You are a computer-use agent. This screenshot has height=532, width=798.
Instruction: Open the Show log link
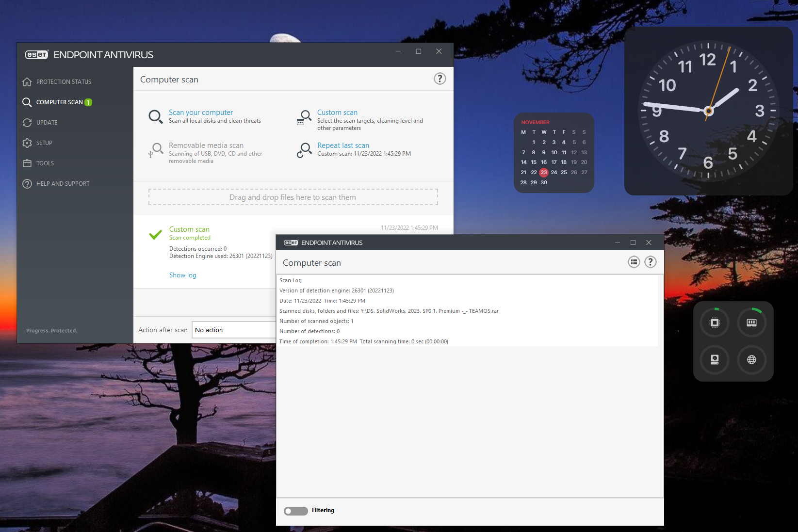pyautogui.click(x=183, y=275)
